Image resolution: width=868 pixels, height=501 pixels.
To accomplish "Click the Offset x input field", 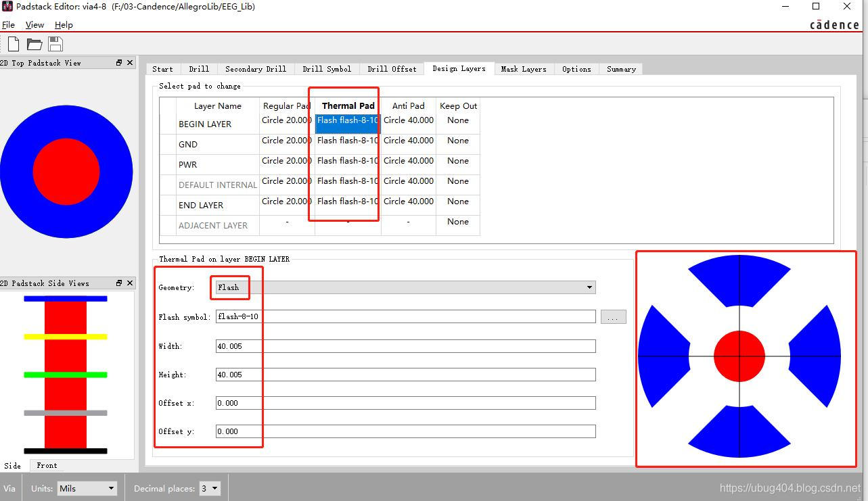I will point(405,403).
